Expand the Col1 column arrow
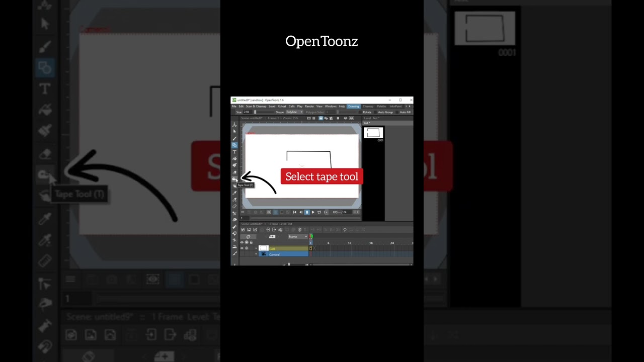This screenshot has height=362, width=644. click(x=256, y=248)
